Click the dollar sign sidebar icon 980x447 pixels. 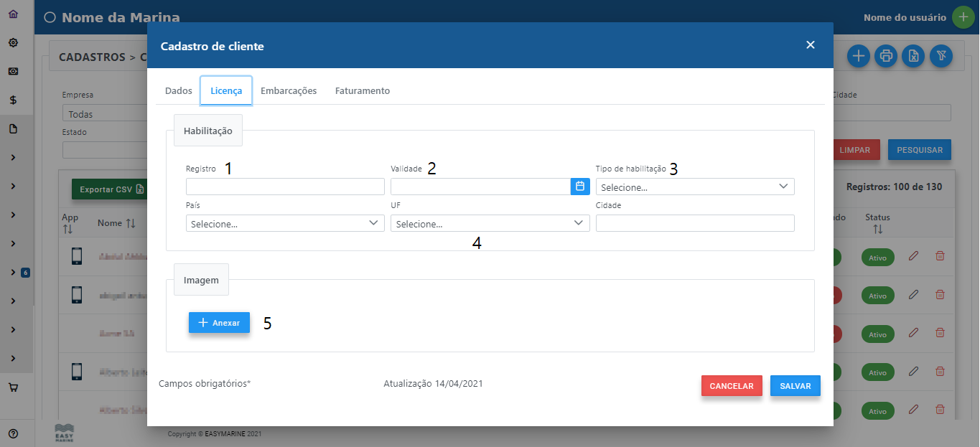point(13,100)
